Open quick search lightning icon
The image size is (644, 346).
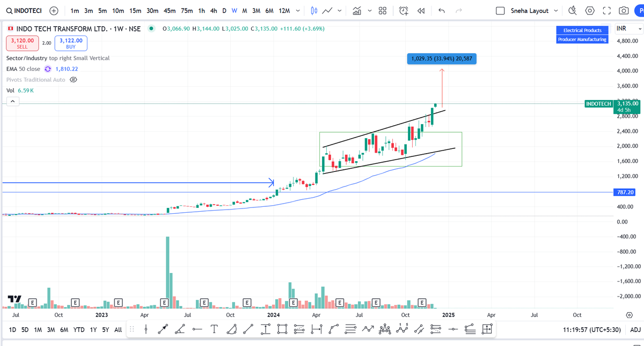pyautogui.click(x=572, y=11)
